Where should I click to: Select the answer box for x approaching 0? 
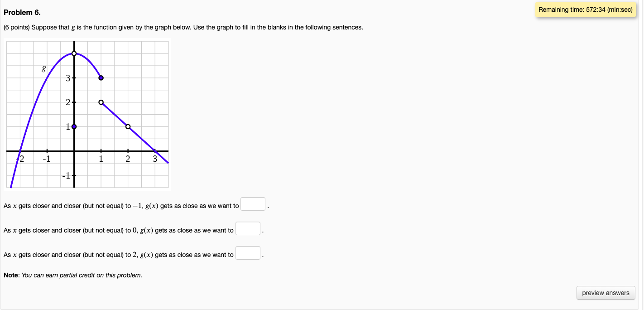coord(248,228)
